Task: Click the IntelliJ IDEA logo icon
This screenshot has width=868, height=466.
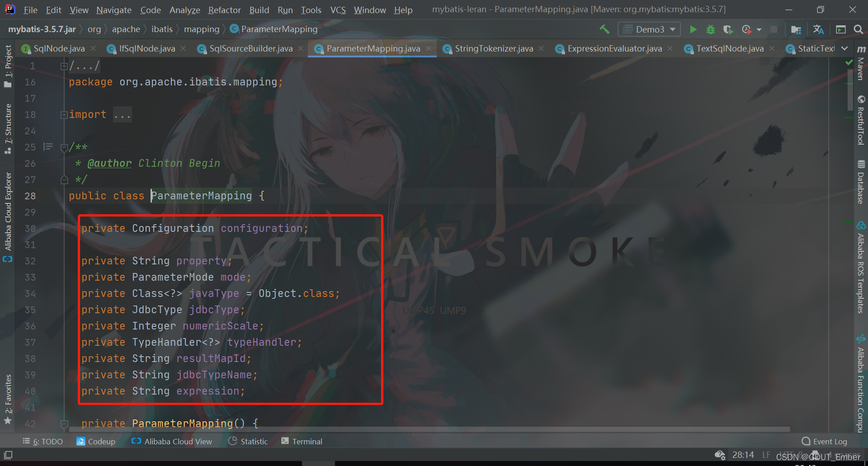Action: [x=9, y=9]
